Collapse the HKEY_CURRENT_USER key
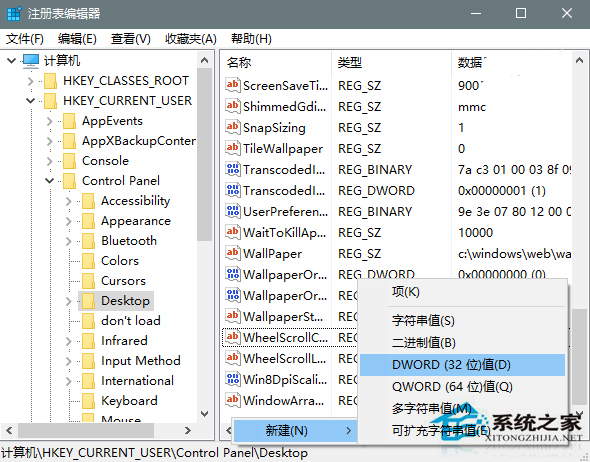The width and height of the screenshot is (590, 462). pos(30,101)
